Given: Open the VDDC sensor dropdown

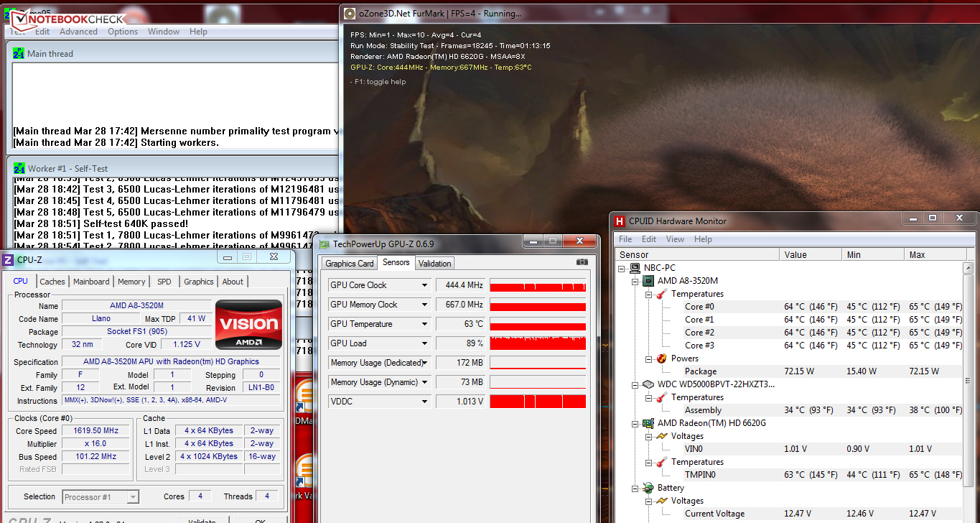Looking at the screenshot, I should (424, 402).
